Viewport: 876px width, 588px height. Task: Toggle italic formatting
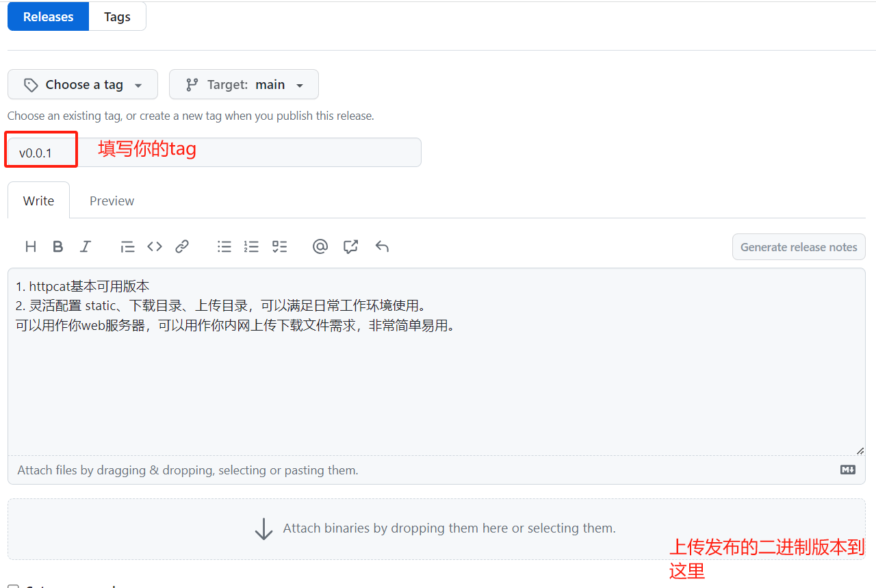(x=85, y=246)
